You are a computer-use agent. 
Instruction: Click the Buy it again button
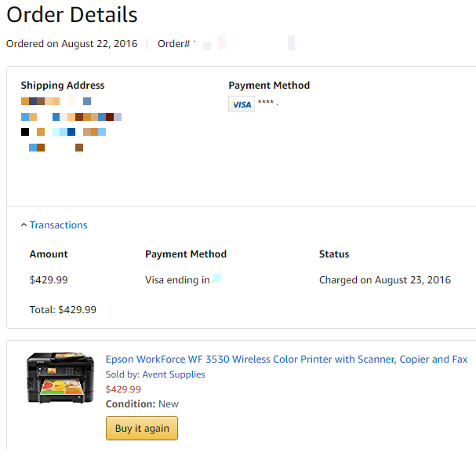pyautogui.click(x=142, y=428)
